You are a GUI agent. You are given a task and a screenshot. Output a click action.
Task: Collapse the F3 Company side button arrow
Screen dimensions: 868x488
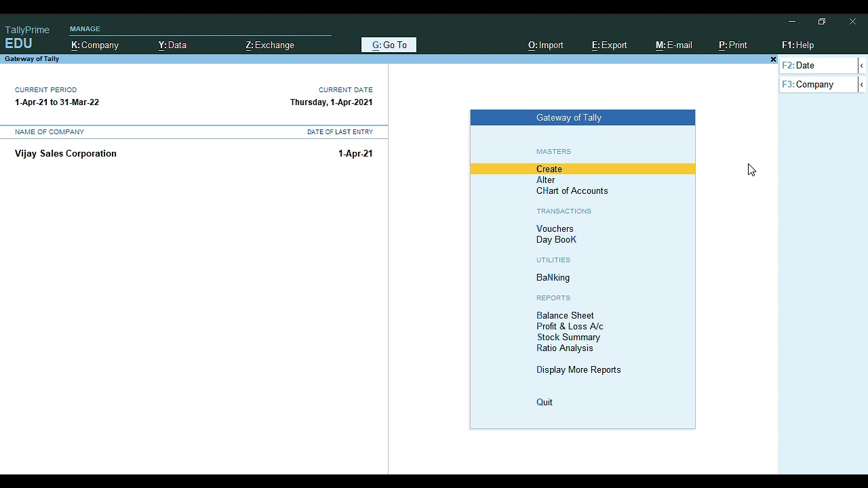(861, 85)
